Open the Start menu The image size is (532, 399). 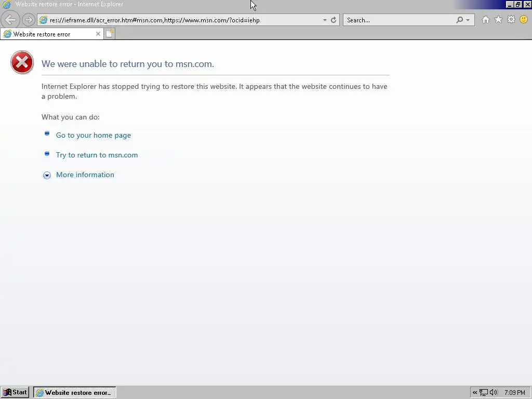click(x=15, y=392)
